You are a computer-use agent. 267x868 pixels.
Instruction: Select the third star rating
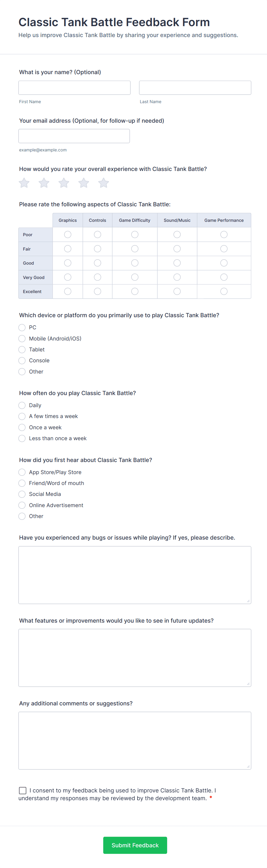tap(64, 183)
